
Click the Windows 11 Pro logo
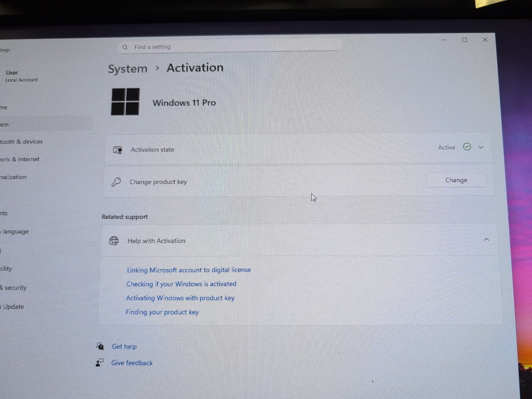[126, 102]
